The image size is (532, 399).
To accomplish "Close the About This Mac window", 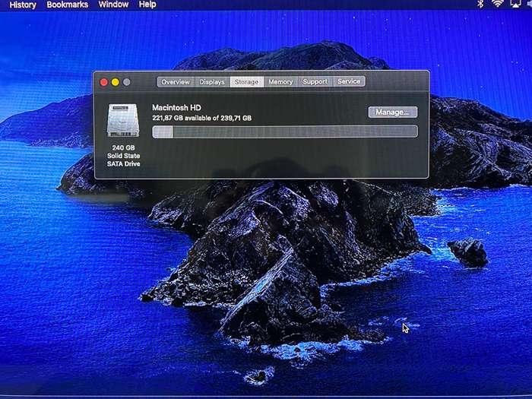I will pos(104,82).
